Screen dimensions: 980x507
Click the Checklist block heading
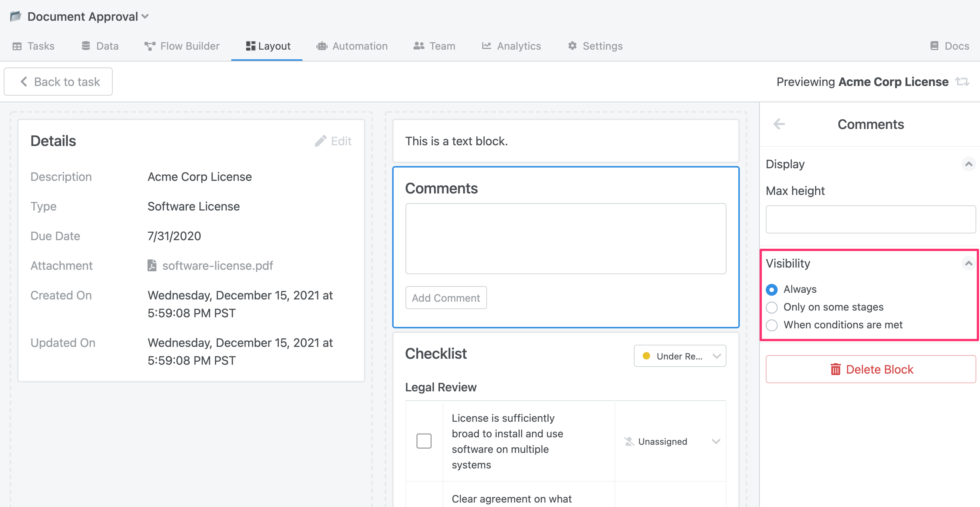tap(436, 353)
